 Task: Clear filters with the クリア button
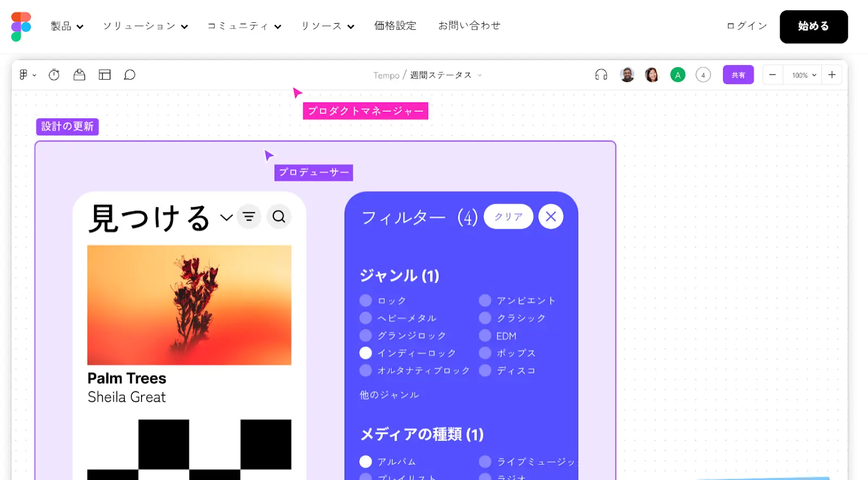click(508, 216)
